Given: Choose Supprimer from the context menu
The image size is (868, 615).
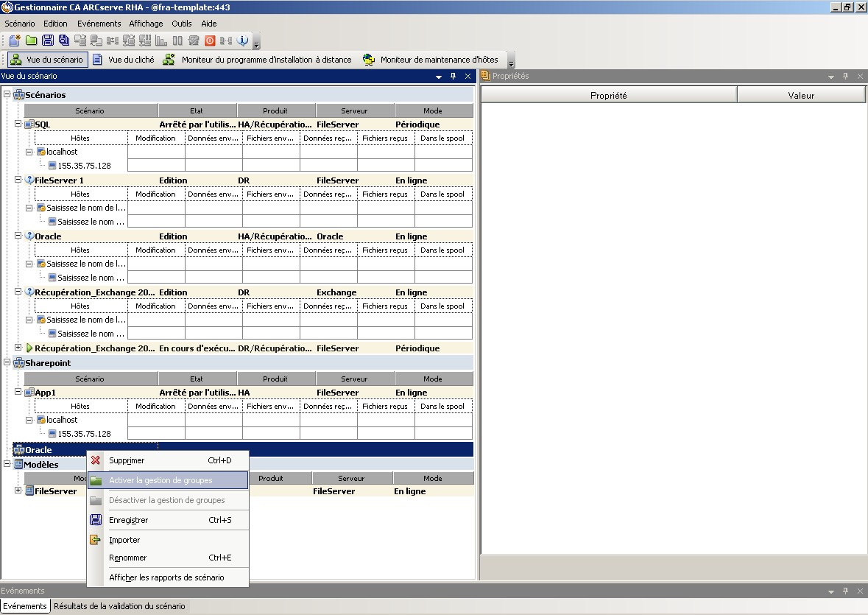Looking at the screenshot, I should click(127, 460).
